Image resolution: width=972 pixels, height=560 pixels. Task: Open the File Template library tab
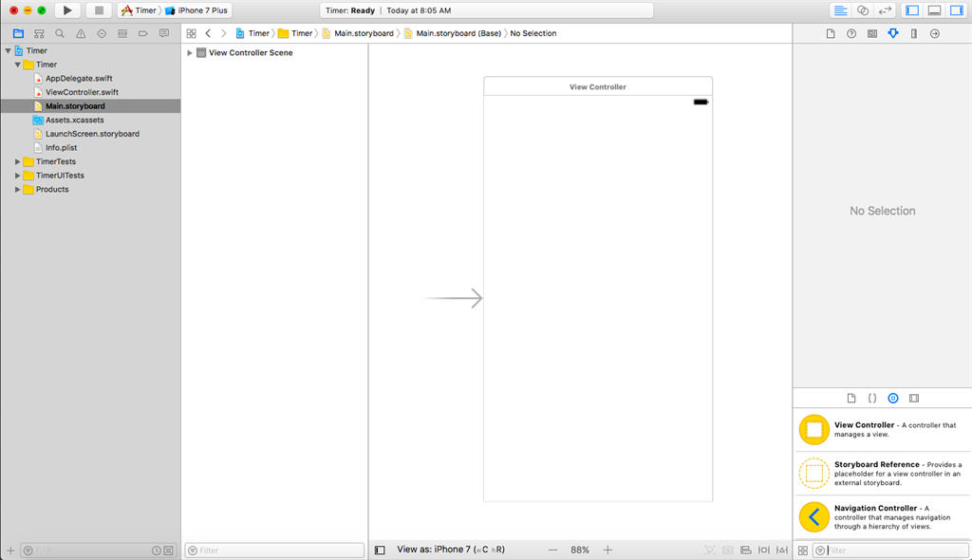[x=851, y=398]
